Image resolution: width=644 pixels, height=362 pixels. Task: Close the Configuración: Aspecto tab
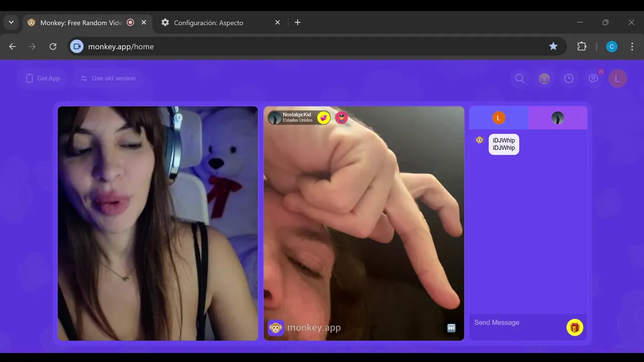pos(277,23)
